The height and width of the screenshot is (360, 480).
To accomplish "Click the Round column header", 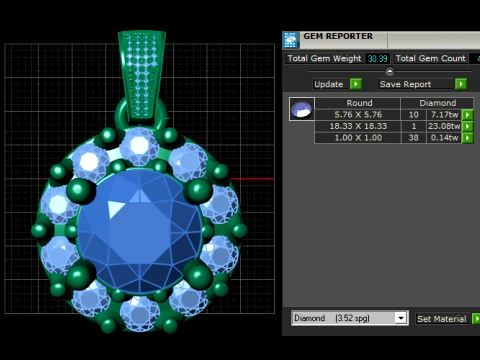I will click(358, 103).
